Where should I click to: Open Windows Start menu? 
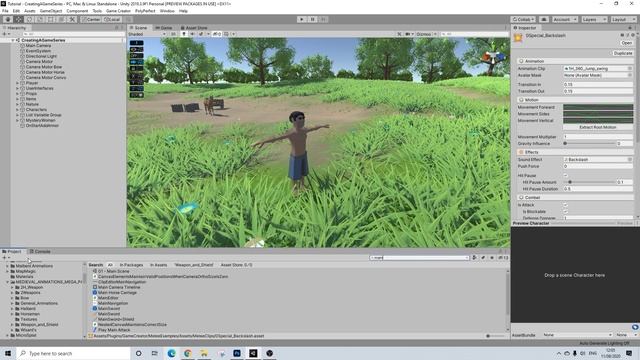8,353
